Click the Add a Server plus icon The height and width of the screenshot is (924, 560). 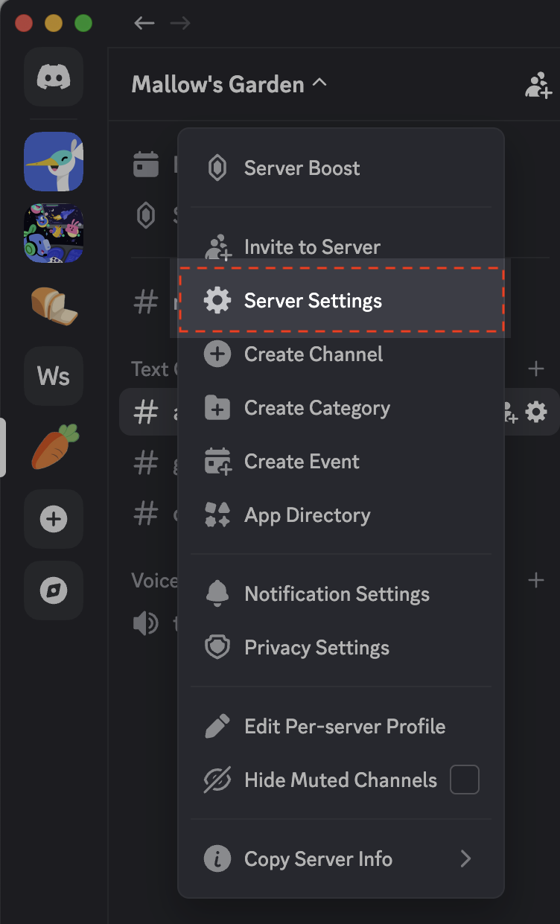(x=54, y=519)
